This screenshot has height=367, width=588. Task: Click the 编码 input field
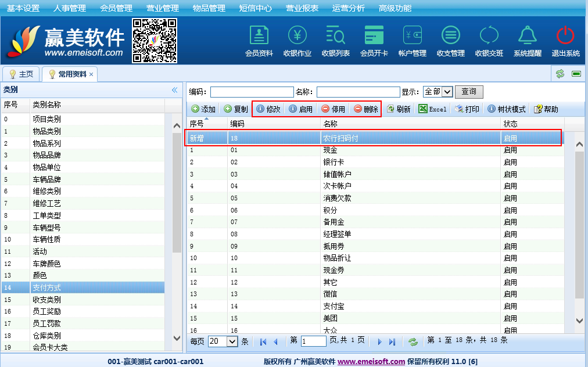pyautogui.click(x=252, y=92)
